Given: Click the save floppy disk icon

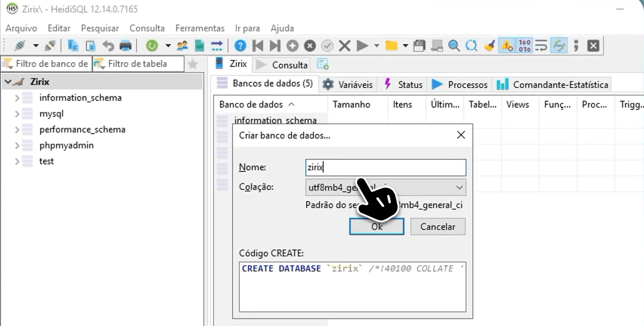Looking at the screenshot, I should coord(419,45).
